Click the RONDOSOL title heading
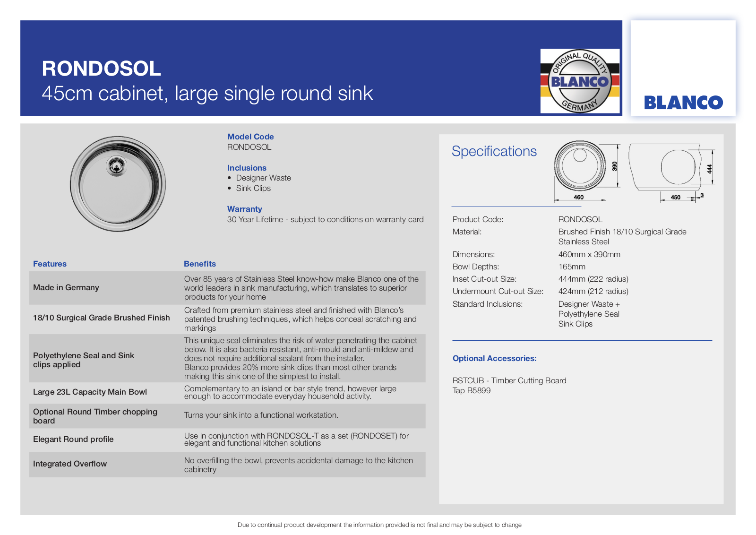 (102, 69)
